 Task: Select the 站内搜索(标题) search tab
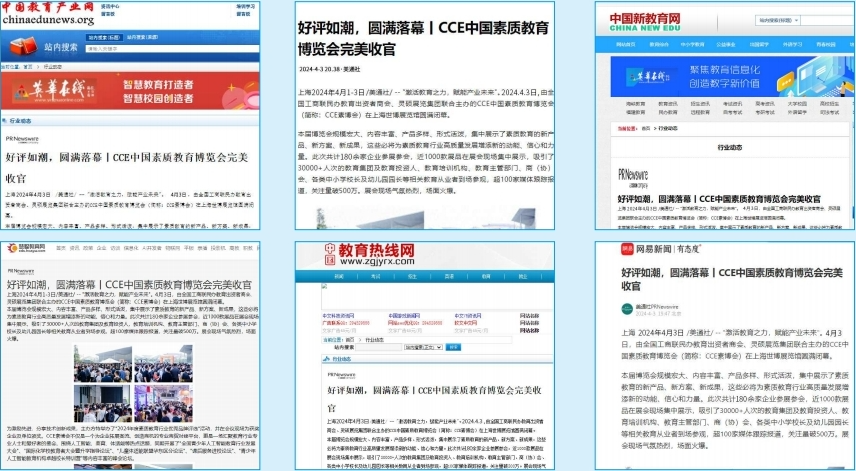106,37
